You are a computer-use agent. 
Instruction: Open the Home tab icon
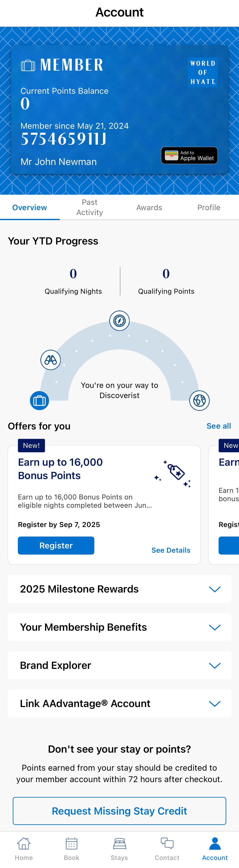(x=24, y=843)
